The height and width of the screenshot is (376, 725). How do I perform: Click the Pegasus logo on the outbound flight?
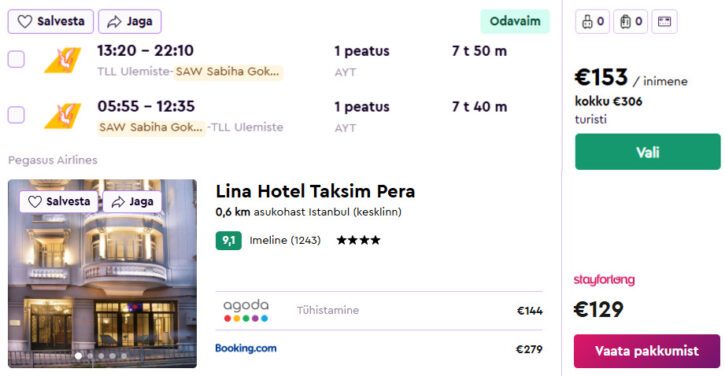(62, 60)
